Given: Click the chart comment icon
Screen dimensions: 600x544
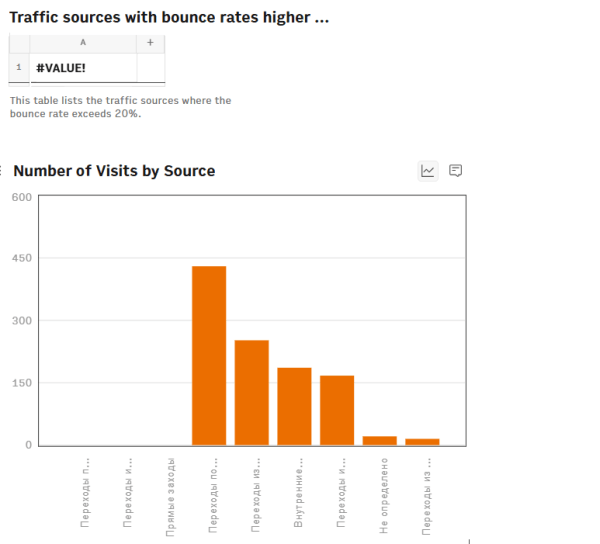Looking at the screenshot, I should point(456,171).
